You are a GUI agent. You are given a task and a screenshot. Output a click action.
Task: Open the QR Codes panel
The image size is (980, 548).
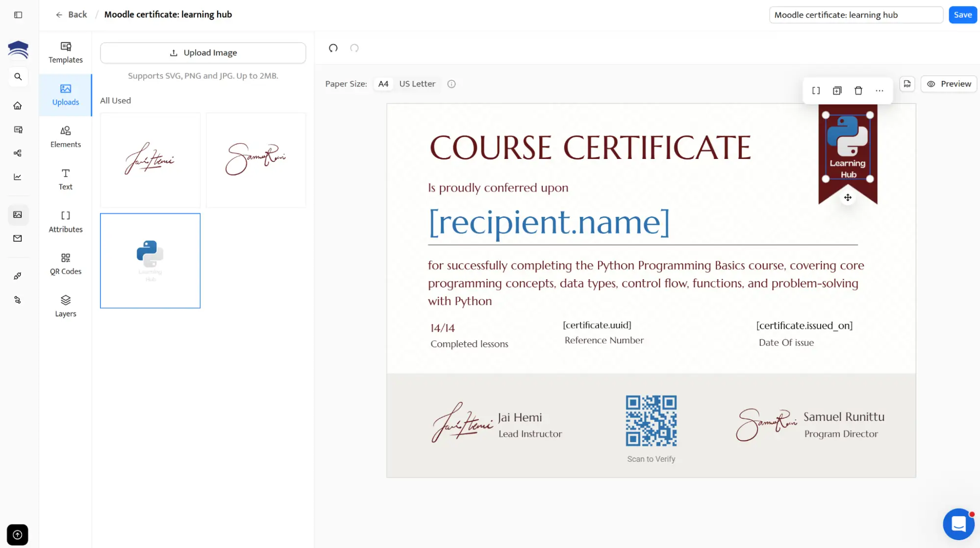click(66, 264)
